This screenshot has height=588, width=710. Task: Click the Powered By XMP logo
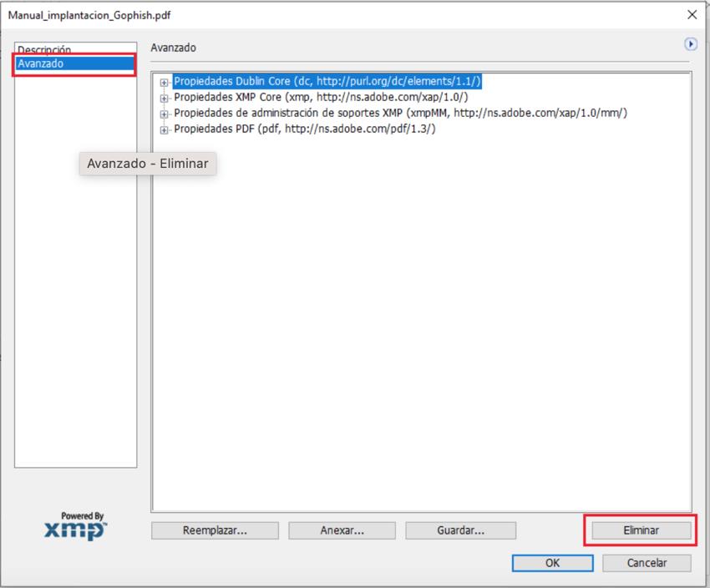[x=75, y=528]
